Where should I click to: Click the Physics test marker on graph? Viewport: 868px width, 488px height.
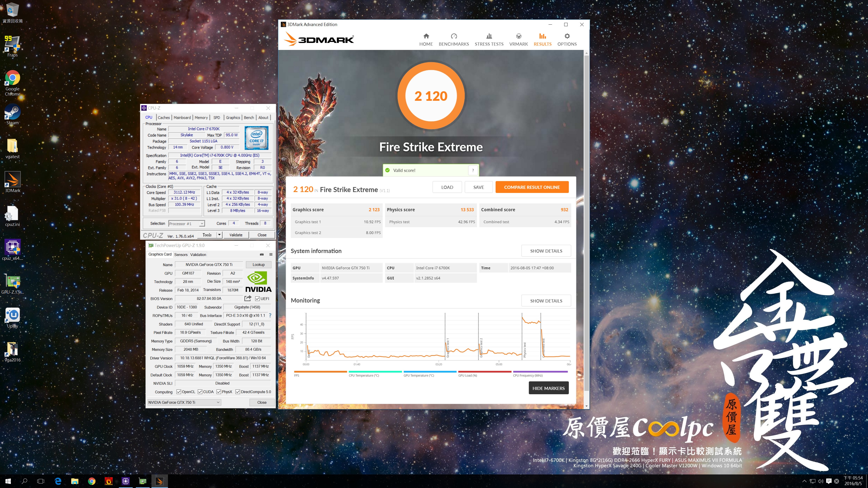click(x=524, y=350)
